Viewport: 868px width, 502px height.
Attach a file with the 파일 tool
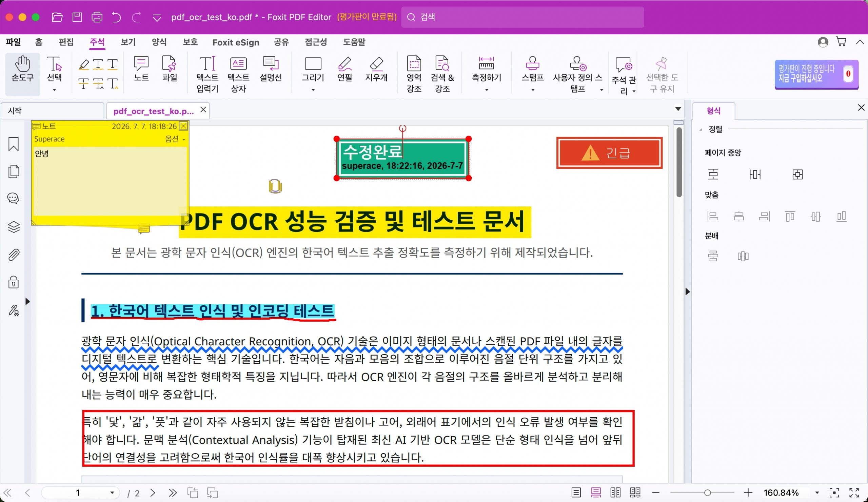coord(170,69)
